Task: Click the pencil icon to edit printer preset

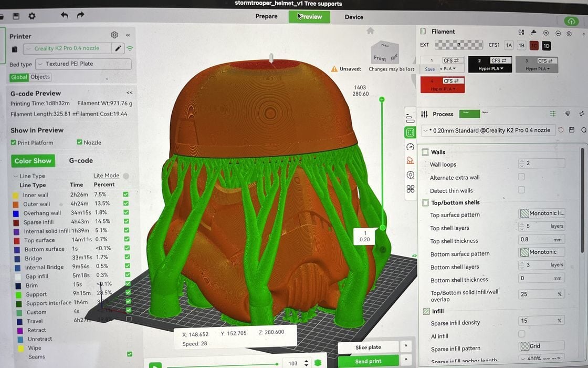Action: pyautogui.click(x=119, y=48)
